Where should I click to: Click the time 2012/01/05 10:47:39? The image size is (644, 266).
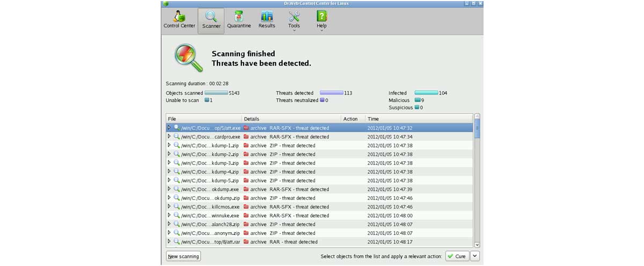(x=390, y=189)
